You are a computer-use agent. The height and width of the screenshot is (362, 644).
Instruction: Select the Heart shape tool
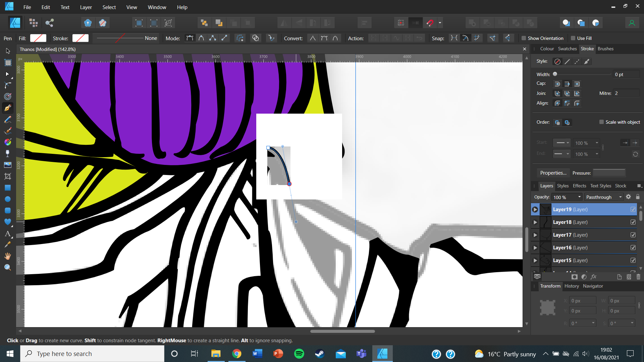click(x=7, y=222)
